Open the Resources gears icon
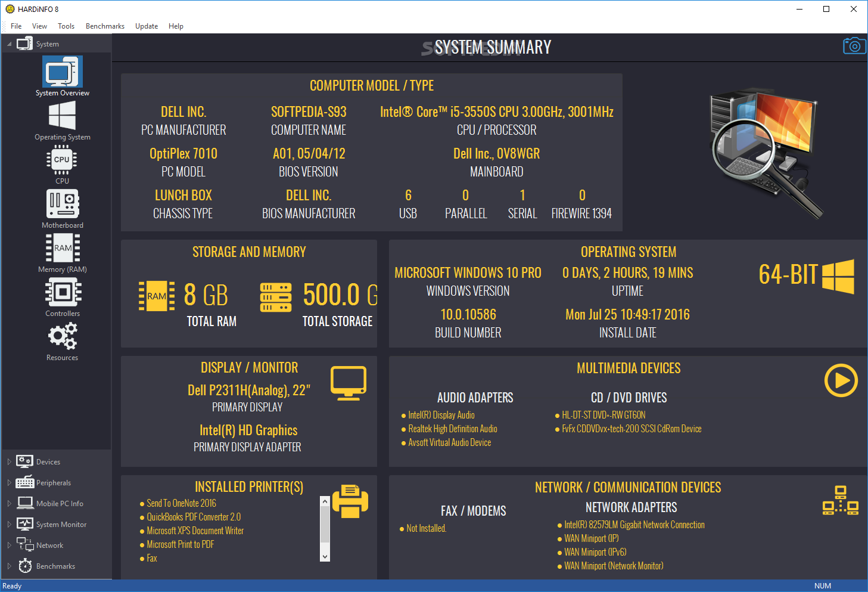This screenshot has height=592, width=868. coord(63,336)
